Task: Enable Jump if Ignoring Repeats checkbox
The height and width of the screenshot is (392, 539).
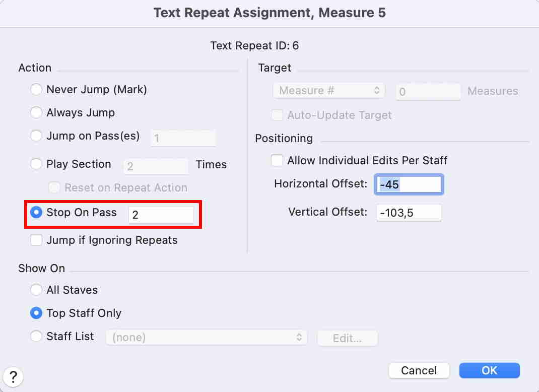Action: 36,240
